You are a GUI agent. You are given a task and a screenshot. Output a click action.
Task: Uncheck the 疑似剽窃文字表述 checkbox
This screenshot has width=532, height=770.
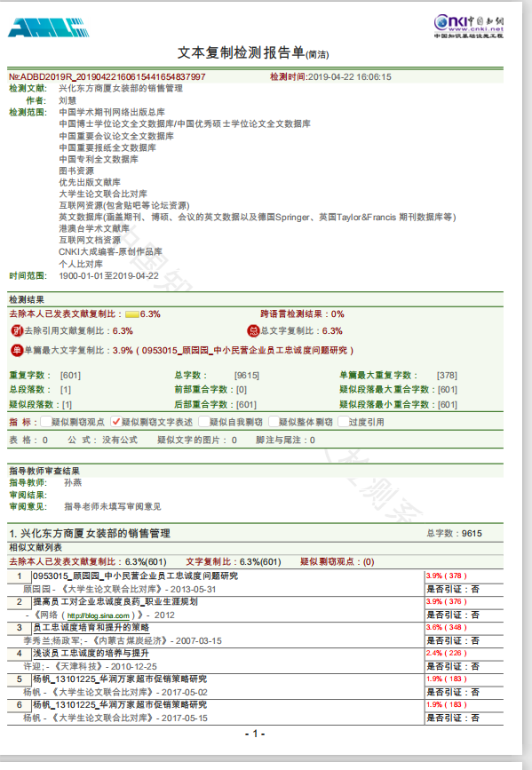116,421
